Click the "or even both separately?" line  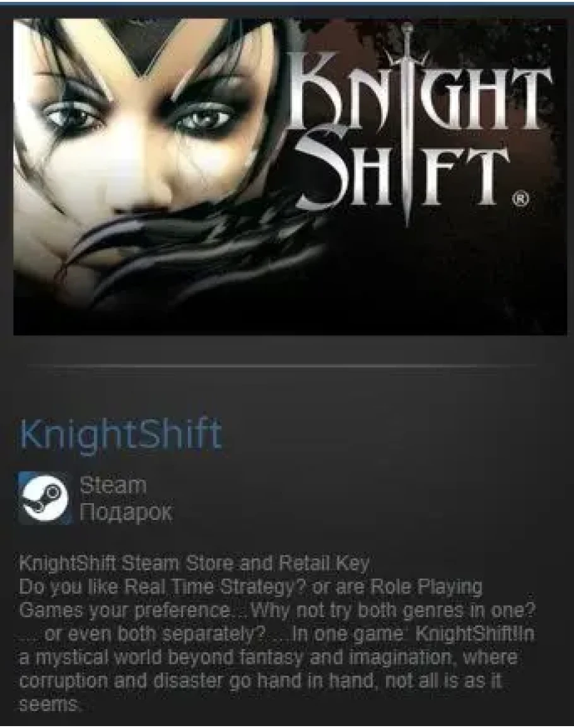pos(277,633)
